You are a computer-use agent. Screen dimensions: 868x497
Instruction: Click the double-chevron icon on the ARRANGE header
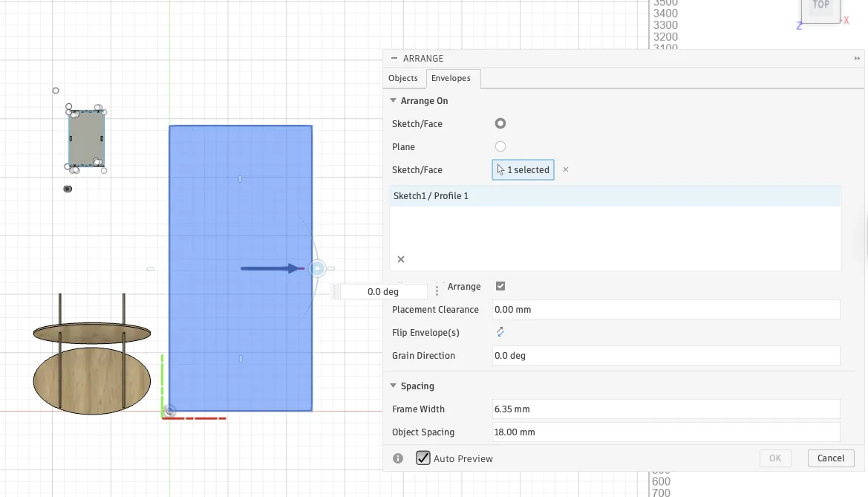[x=857, y=58]
